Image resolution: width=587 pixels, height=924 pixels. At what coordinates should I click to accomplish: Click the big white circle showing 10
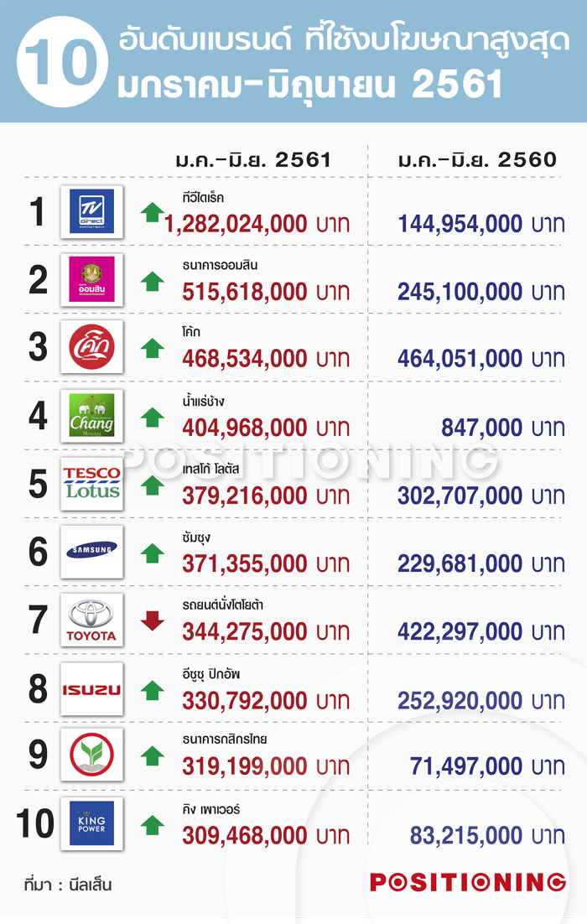pyautogui.click(x=62, y=62)
